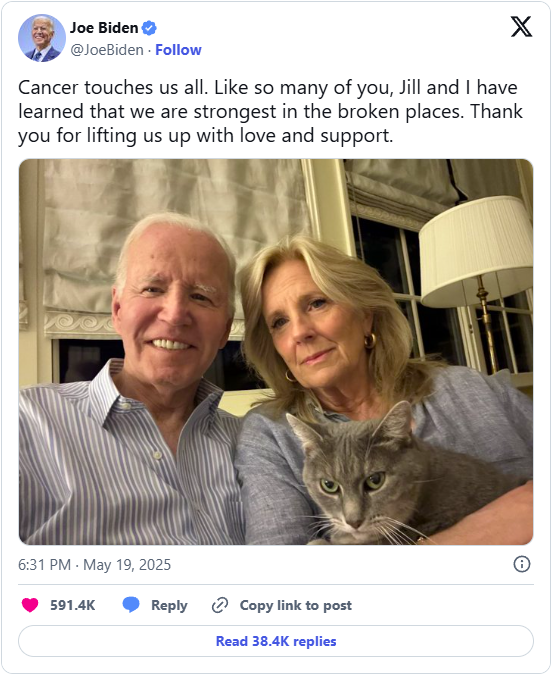Click the pink heart like icon
Image resolution: width=552 pixels, height=675 pixels.
click(x=30, y=605)
